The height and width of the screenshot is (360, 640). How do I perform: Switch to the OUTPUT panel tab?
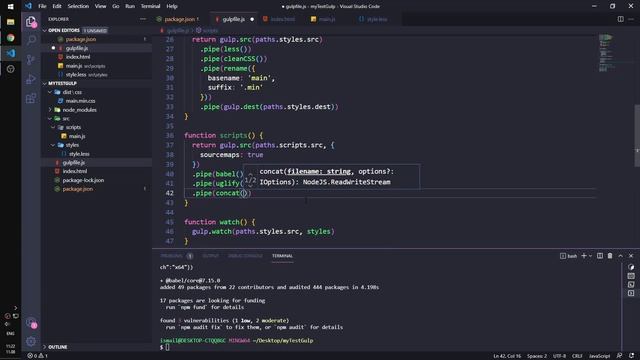coord(211,256)
